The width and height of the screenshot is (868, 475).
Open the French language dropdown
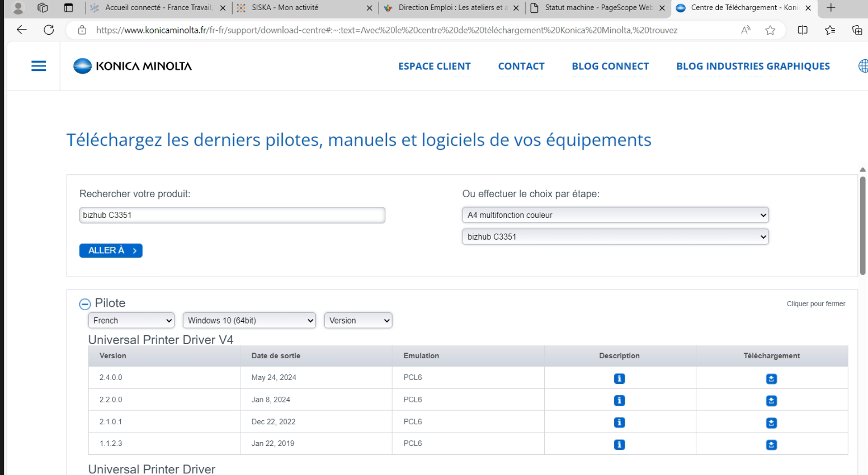[131, 320]
